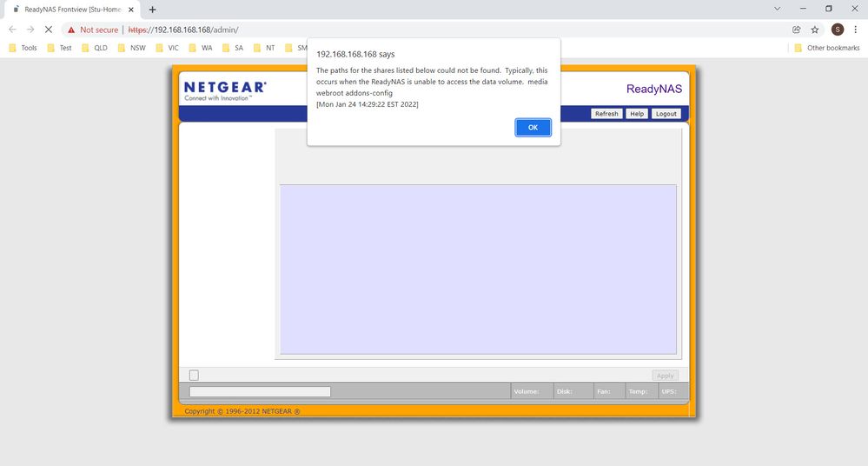The width and height of the screenshot is (868, 466).
Task: Share this page icon in address bar
Action: click(796, 30)
